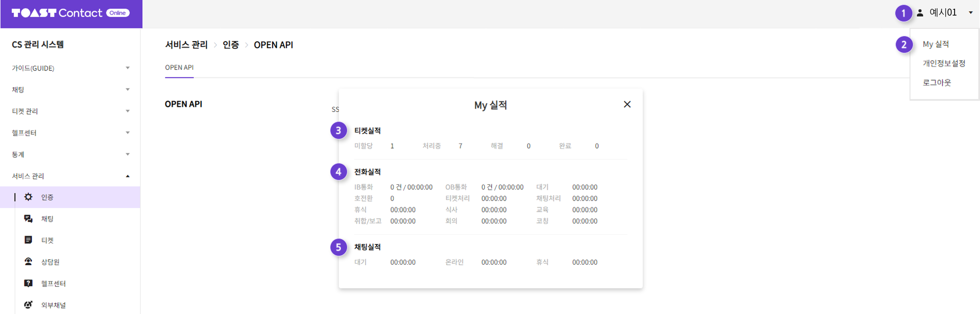Click the TOAST Contact logo
The image size is (980, 314).
tap(57, 13)
